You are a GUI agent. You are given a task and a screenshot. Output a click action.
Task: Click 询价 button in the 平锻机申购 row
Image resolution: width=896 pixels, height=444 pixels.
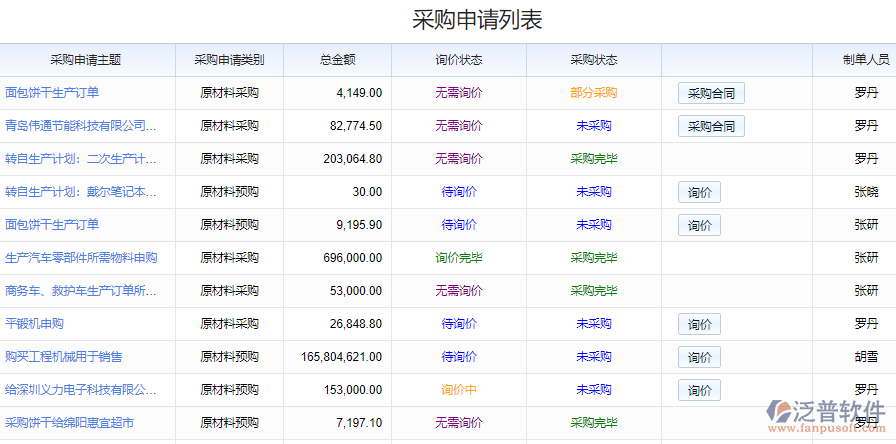click(x=699, y=324)
